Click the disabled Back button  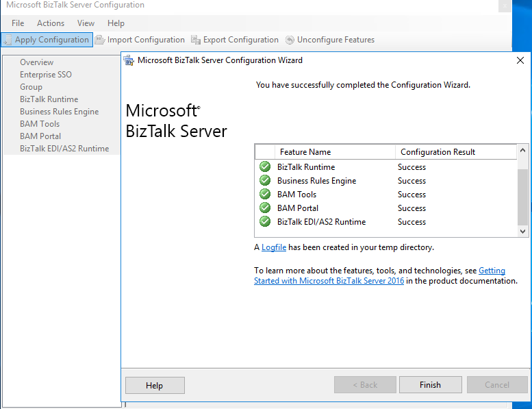click(365, 385)
